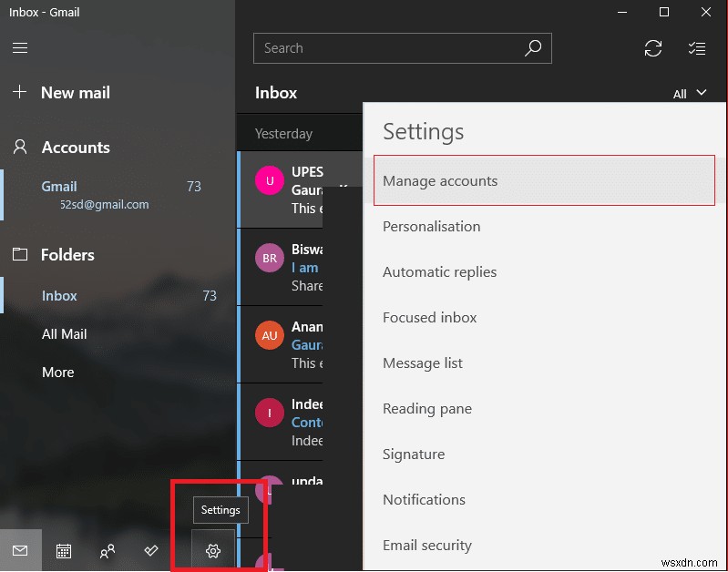Open Notifications settings

(544, 499)
